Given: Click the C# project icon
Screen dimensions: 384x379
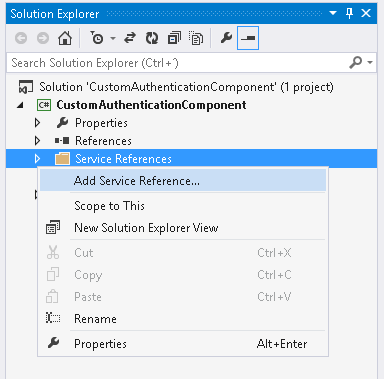Looking at the screenshot, I should [44, 105].
